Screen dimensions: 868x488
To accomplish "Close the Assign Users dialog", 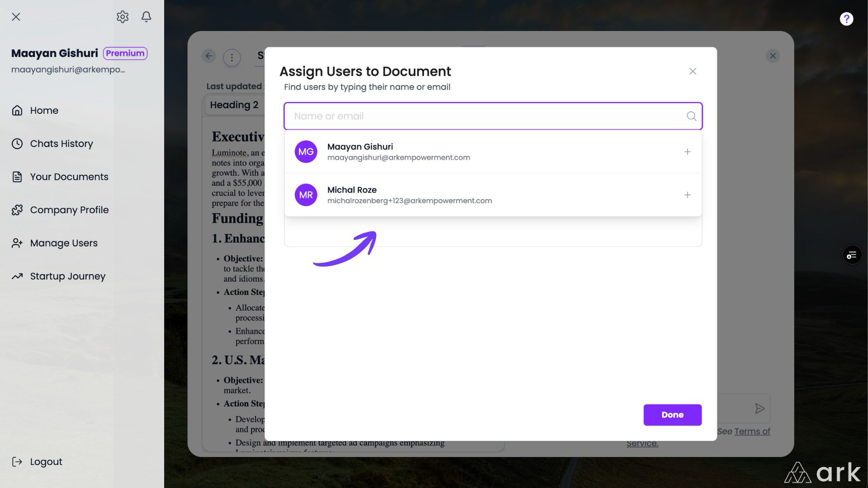I will coord(693,71).
